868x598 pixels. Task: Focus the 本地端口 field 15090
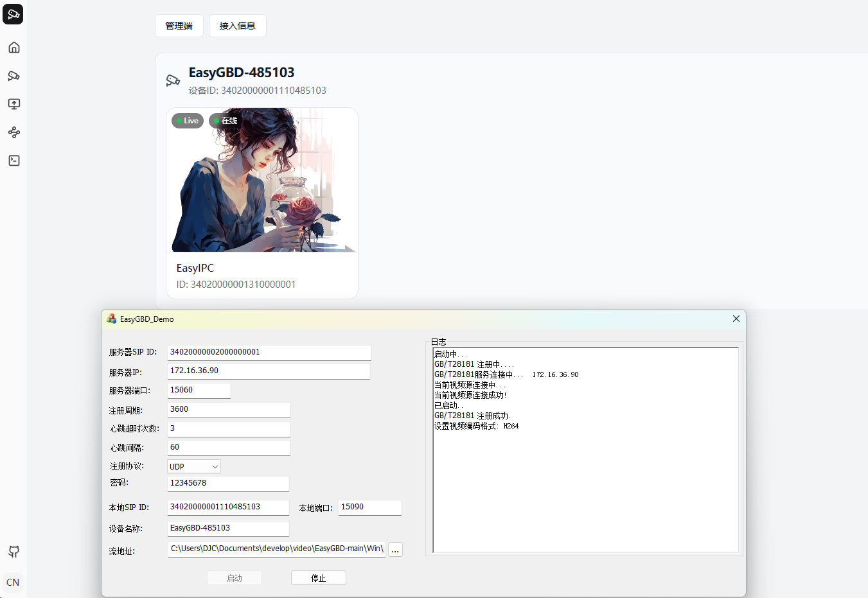370,507
